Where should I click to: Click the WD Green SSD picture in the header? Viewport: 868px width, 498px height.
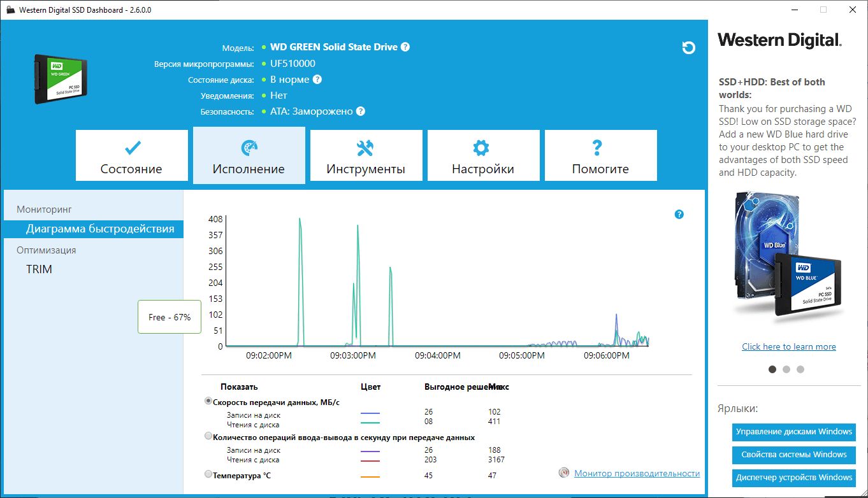(61, 80)
